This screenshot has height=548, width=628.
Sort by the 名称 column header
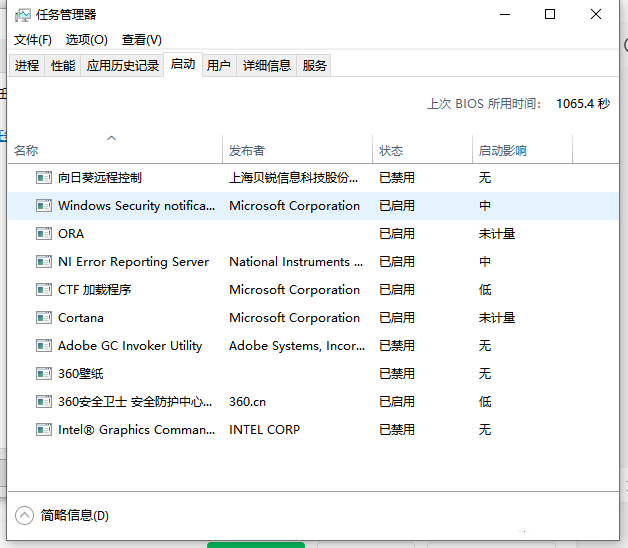pos(115,149)
